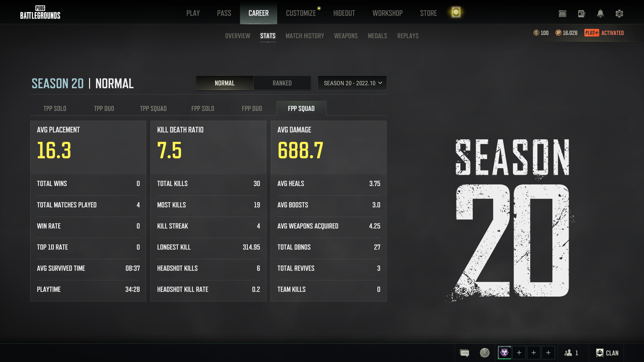Click the Kill Death Ratio 7.5 value
644x362 pixels.
coord(169,150)
